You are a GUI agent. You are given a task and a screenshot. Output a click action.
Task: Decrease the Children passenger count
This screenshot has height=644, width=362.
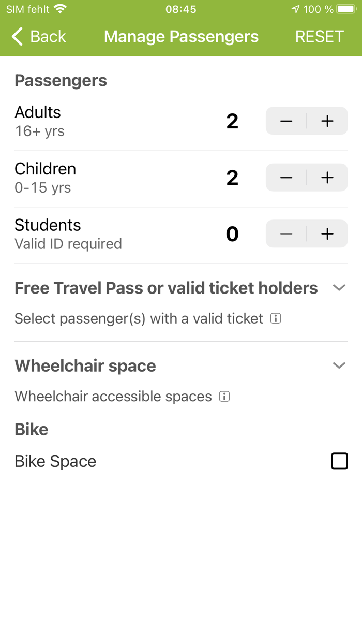285,177
